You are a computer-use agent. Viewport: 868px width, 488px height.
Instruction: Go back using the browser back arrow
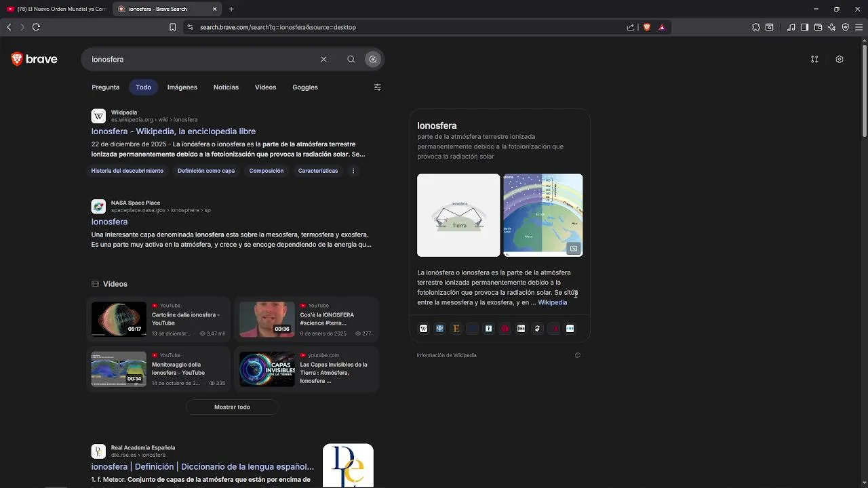9,27
